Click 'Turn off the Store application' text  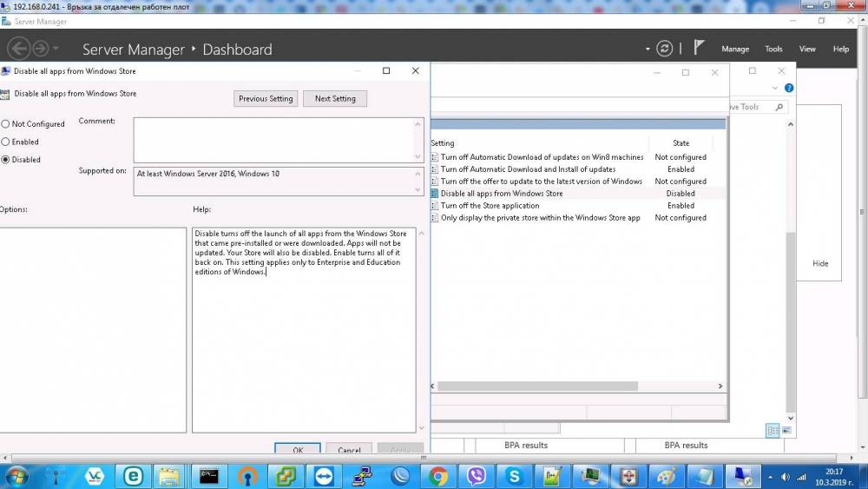(x=490, y=206)
